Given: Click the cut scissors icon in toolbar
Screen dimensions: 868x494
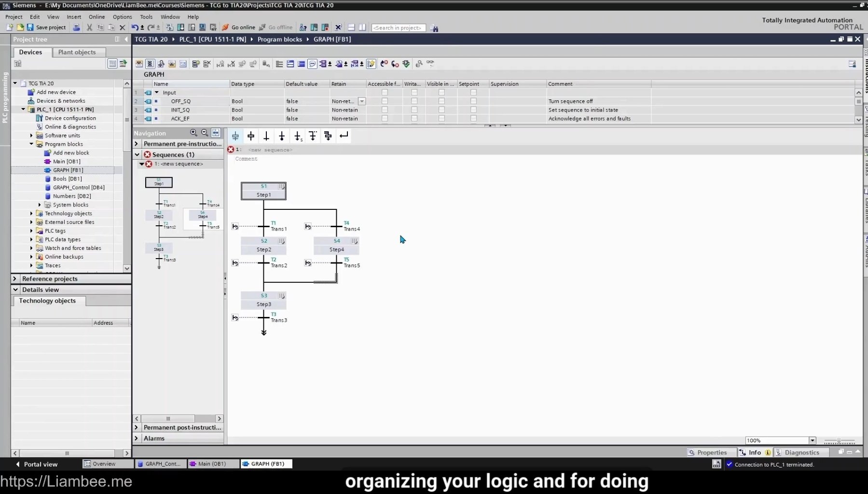Looking at the screenshot, I should click(x=89, y=27).
